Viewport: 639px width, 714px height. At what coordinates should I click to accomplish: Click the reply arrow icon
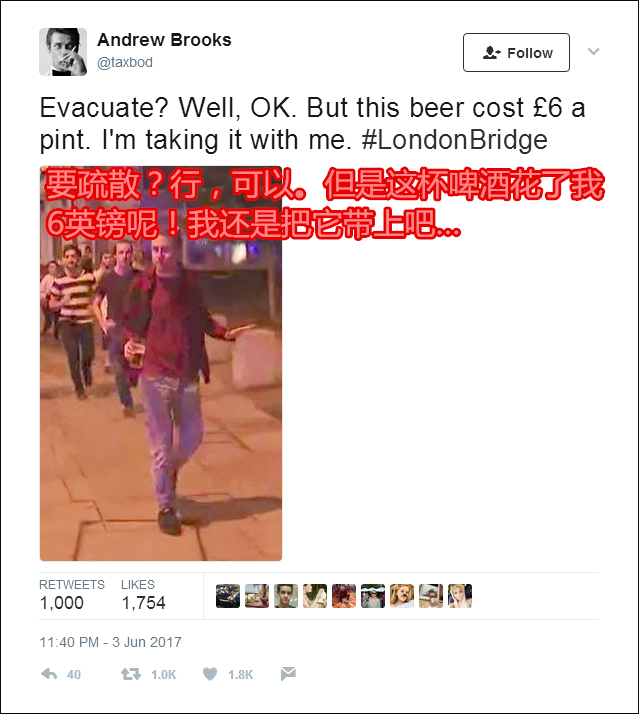(x=49, y=674)
